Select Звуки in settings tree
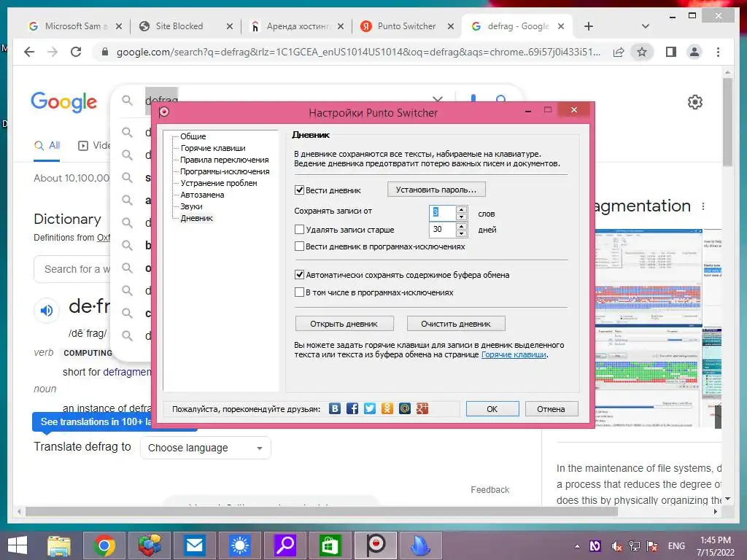The width and height of the screenshot is (747, 560). (x=192, y=206)
